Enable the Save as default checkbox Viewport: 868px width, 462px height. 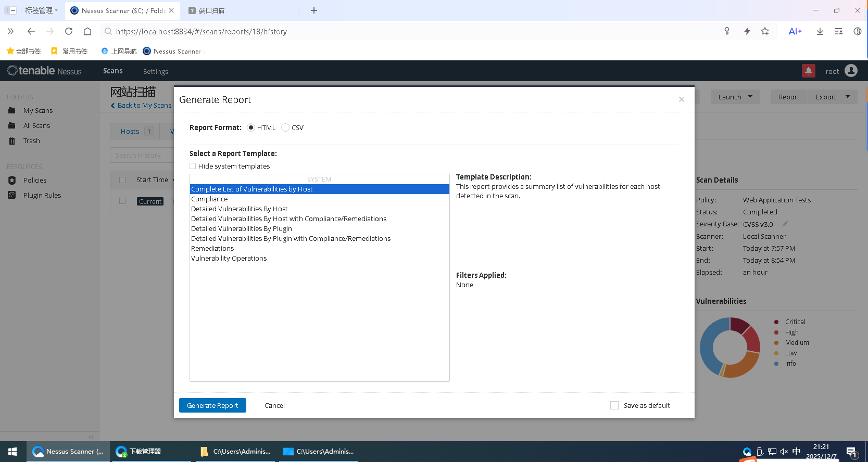pyautogui.click(x=614, y=405)
